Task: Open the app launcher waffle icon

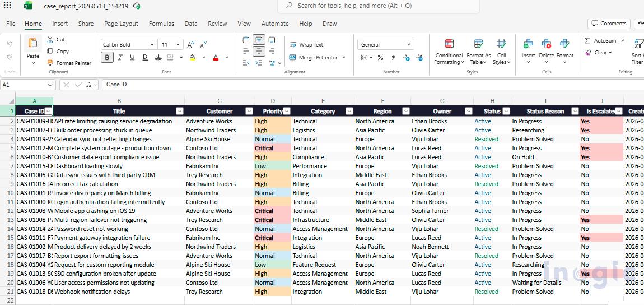Action: click(x=7, y=6)
